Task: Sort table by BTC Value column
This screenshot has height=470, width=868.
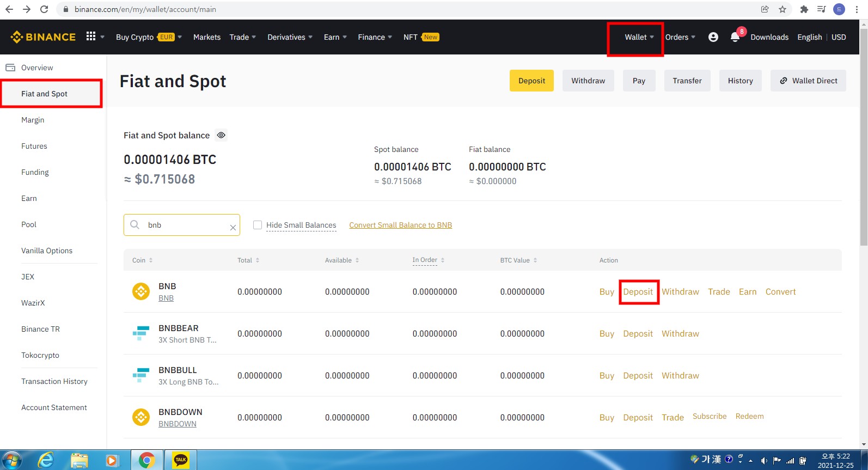Action: click(519, 260)
